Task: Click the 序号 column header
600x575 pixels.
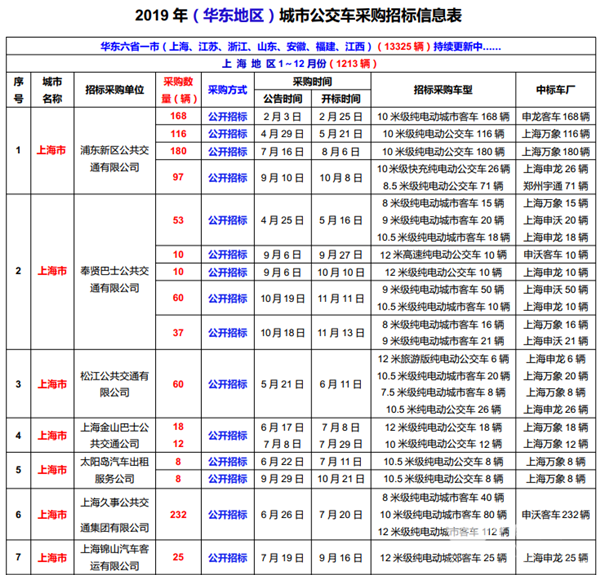Action: (18, 90)
